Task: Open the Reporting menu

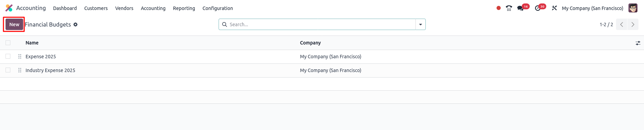Action: pos(184,8)
